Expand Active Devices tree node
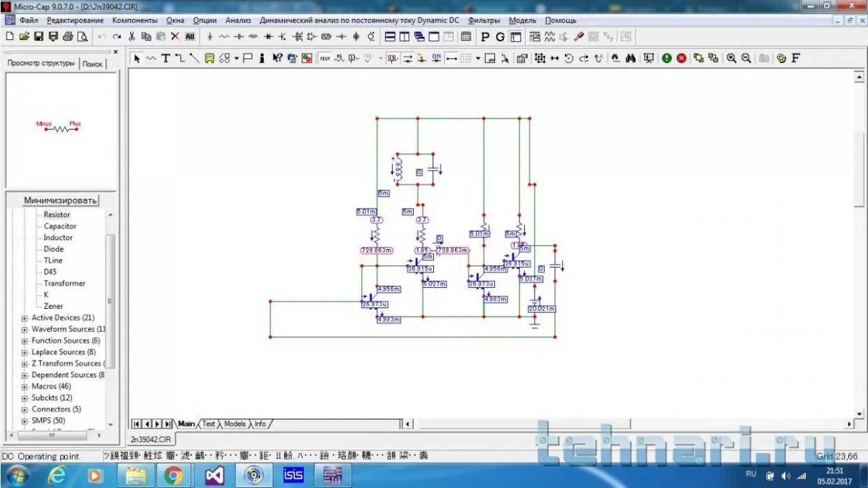 25,318
